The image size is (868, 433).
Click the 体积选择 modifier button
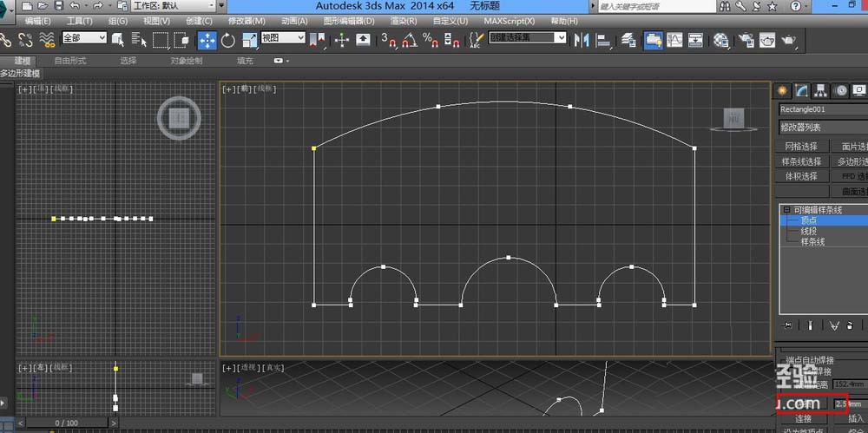(801, 176)
